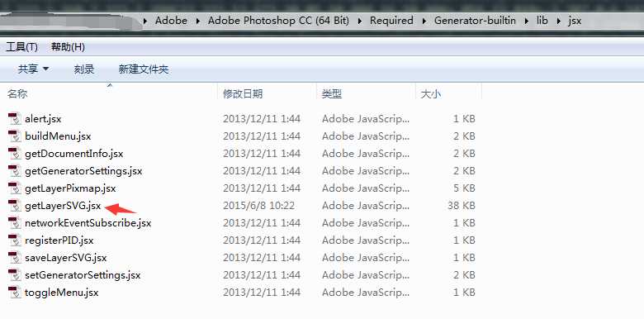Viewport: 644px width, 319px height.
Task: Select the registerPID.jsx file name
Action: (x=59, y=240)
